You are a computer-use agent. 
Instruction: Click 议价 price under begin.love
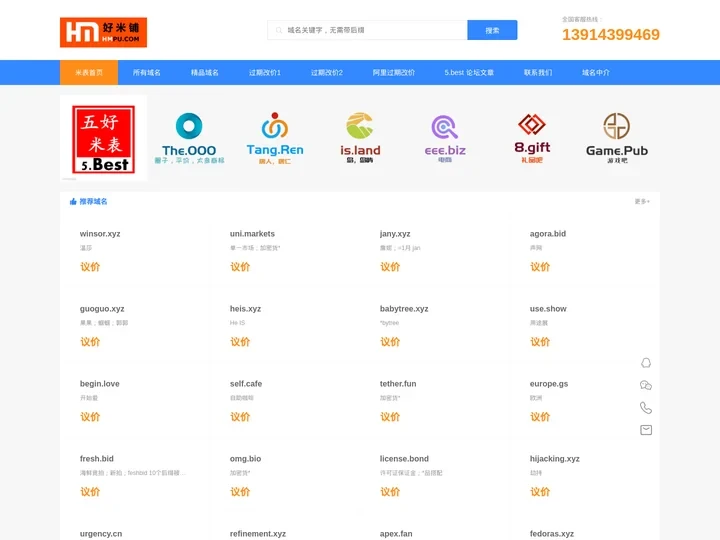(90, 416)
